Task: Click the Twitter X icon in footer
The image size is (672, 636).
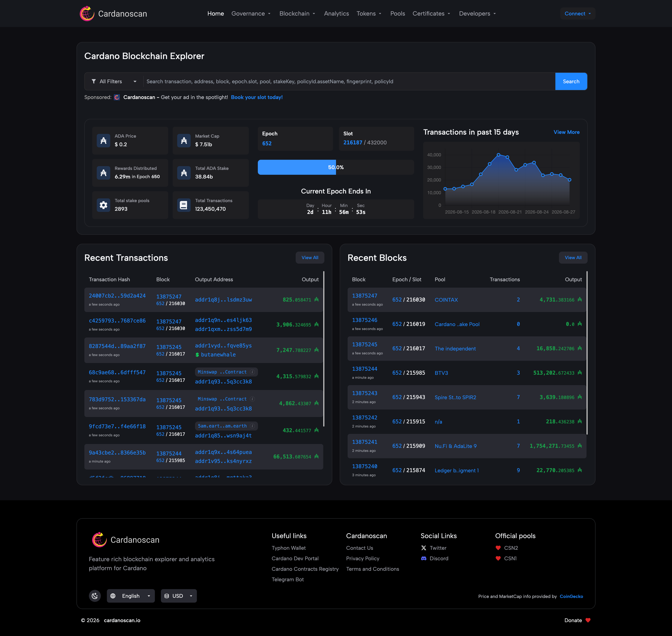Action: click(x=424, y=548)
